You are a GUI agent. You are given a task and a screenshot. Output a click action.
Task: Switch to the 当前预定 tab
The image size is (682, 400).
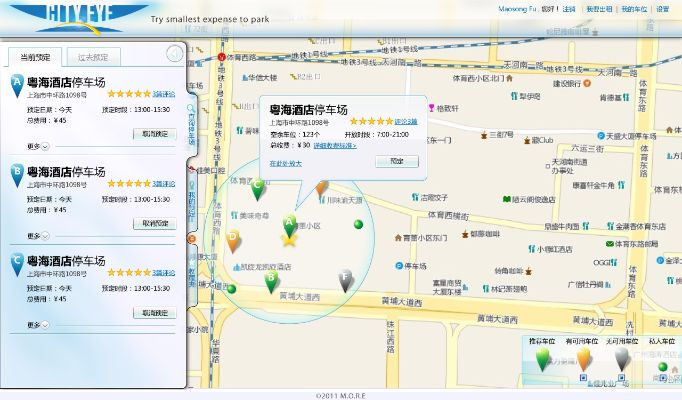(x=35, y=57)
